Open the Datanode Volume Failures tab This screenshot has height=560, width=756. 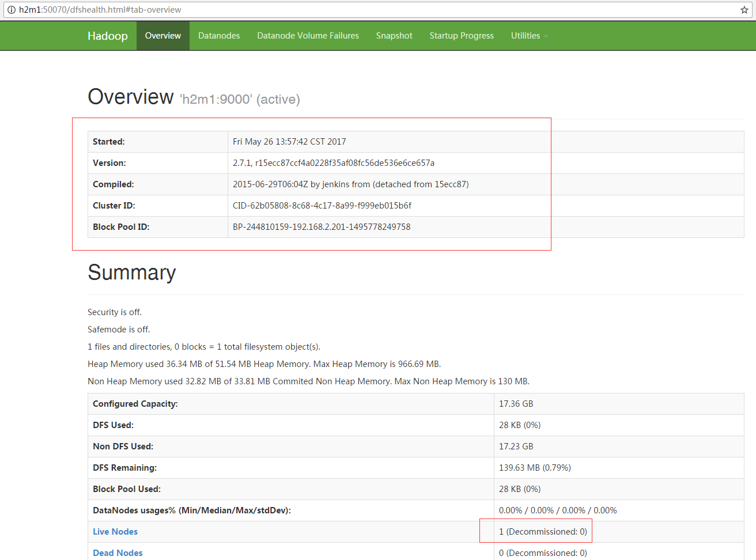[308, 36]
